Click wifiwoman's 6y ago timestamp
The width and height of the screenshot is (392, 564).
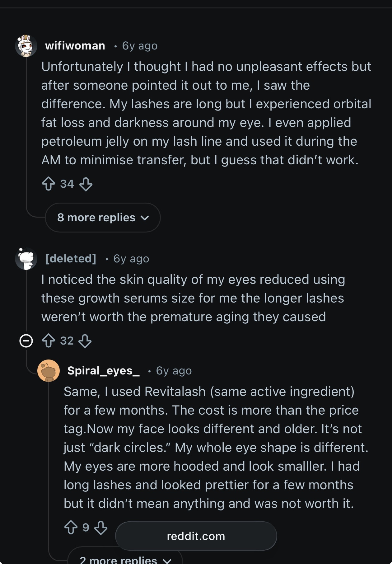tap(140, 46)
